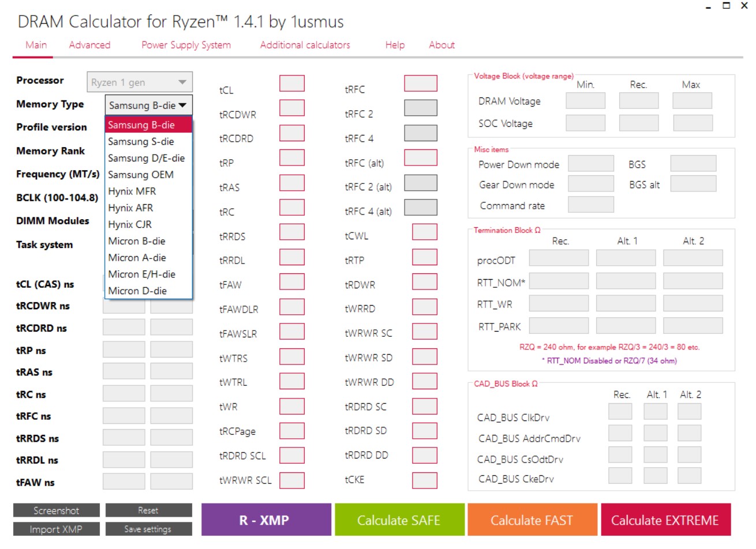Focus the tFAWDLR timing box

pyautogui.click(x=292, y=306)
